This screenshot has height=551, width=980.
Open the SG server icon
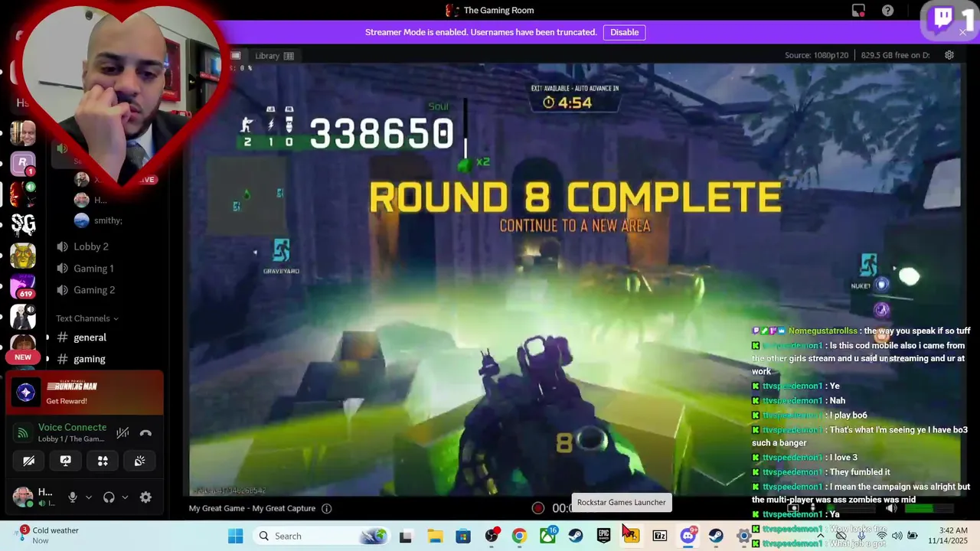(23, 224)
